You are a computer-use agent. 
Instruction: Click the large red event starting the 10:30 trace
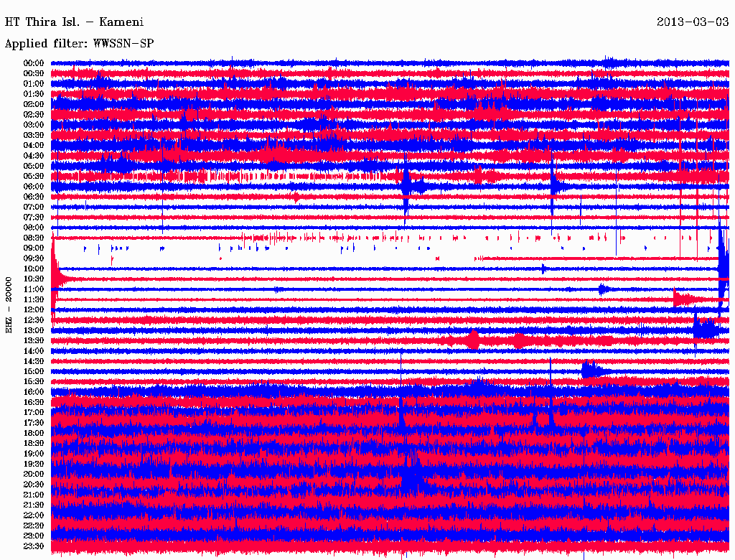point(57,278)
